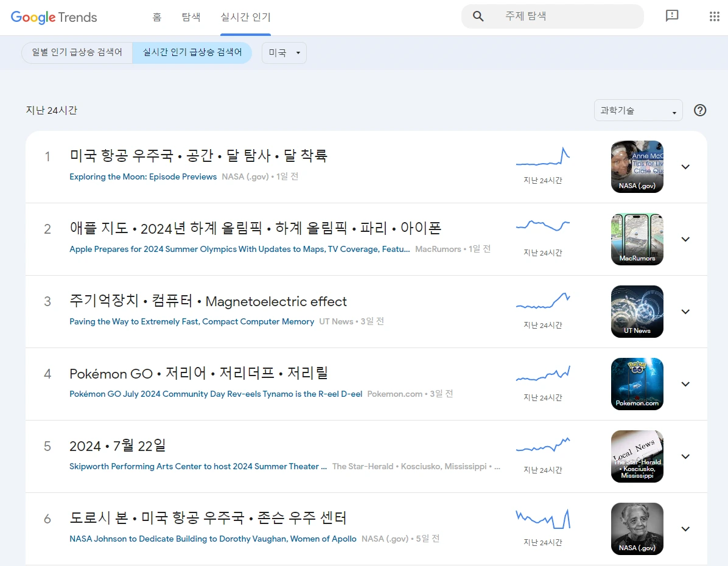728x566 pixels.
Task: Click the NASA (.gov) • 1일 전 source text
Action: 260,176
